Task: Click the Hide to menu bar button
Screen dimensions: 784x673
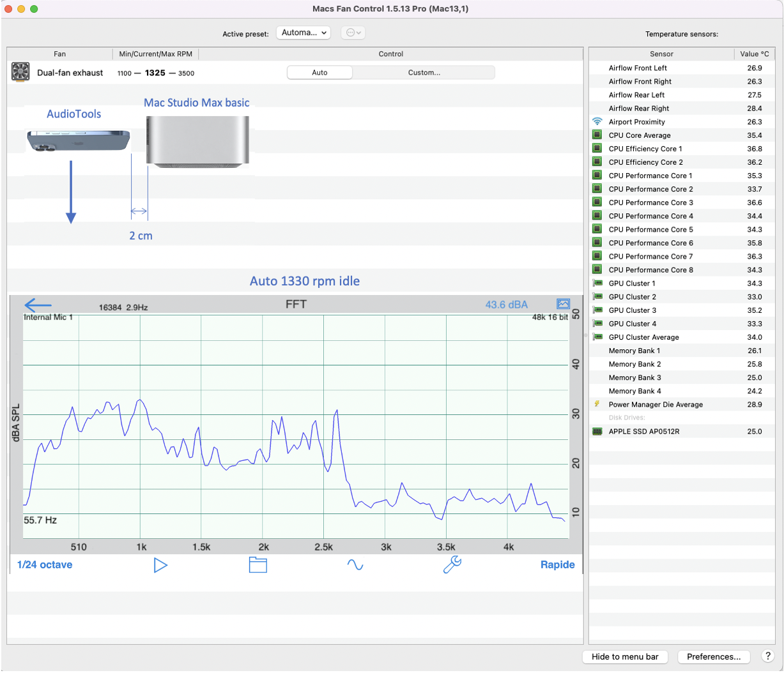Action: point(625,656)
